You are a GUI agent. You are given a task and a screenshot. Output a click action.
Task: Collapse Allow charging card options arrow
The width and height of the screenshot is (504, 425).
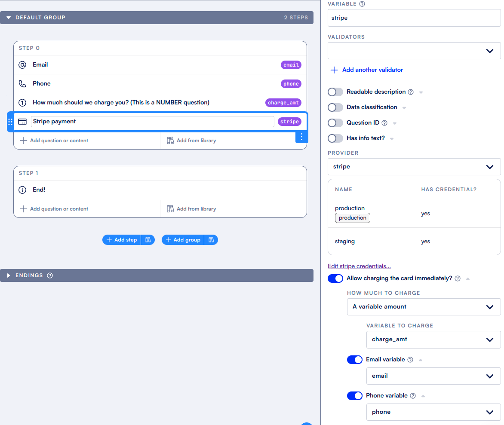point(468,279)
